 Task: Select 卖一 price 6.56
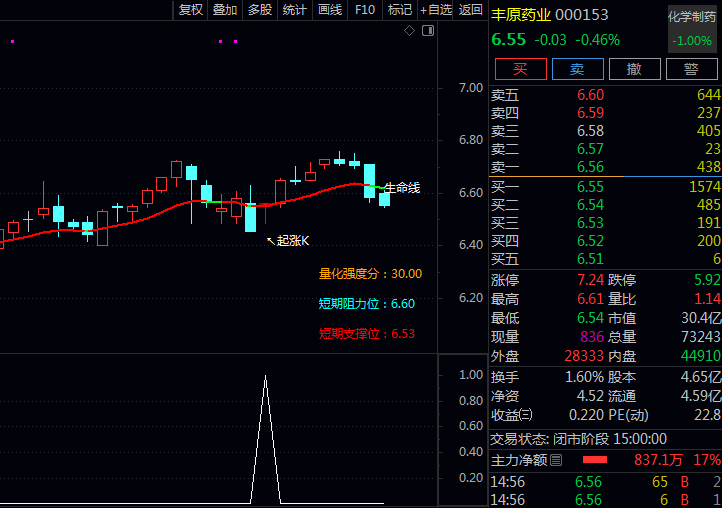coord(590,167)
